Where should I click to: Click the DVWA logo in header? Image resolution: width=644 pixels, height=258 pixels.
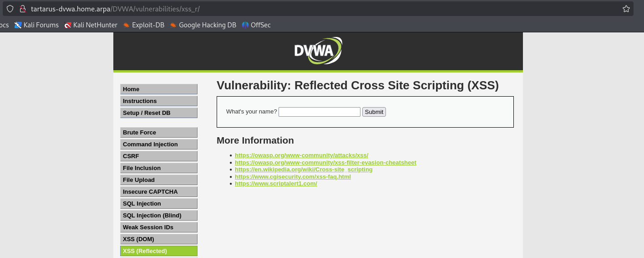coord(318,51)
